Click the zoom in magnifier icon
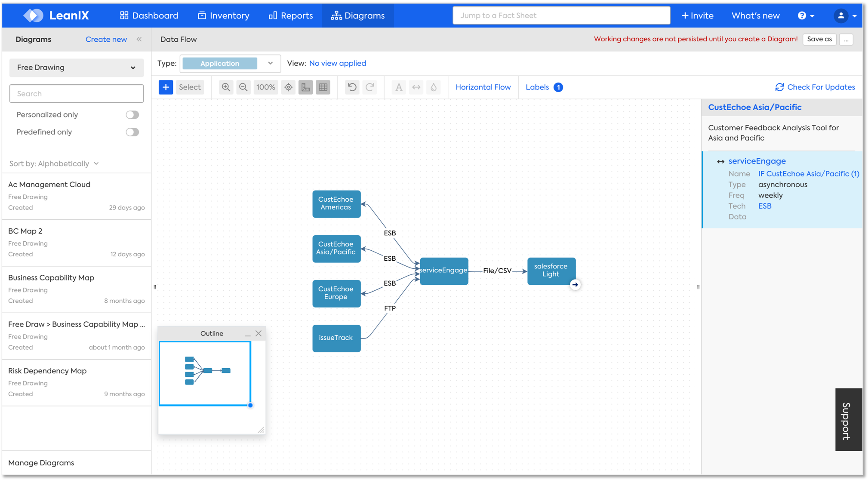The width and height of the screenshot is (868, 480). (226, 87)
